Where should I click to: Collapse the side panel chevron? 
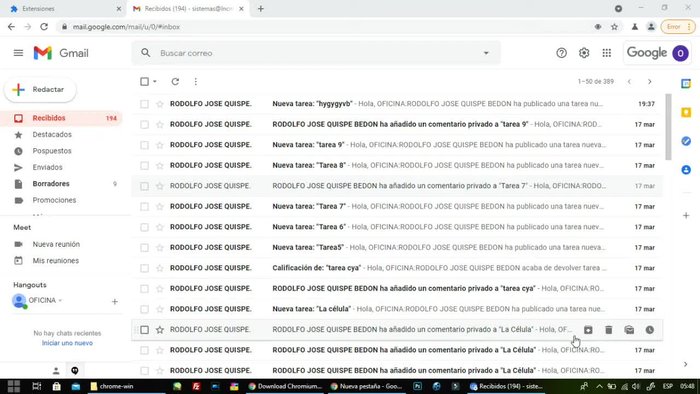click(686, 364)
